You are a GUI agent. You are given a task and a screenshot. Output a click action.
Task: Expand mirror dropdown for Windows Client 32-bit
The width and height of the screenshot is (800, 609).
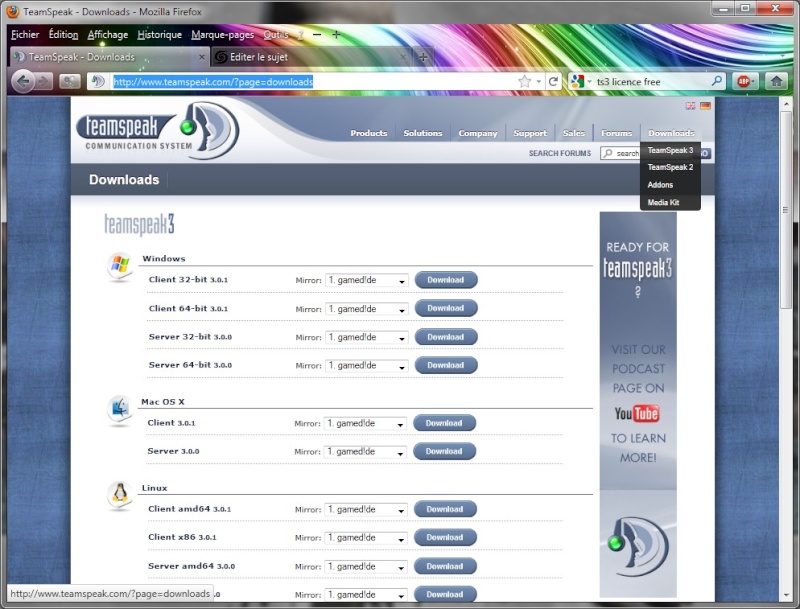366,280
